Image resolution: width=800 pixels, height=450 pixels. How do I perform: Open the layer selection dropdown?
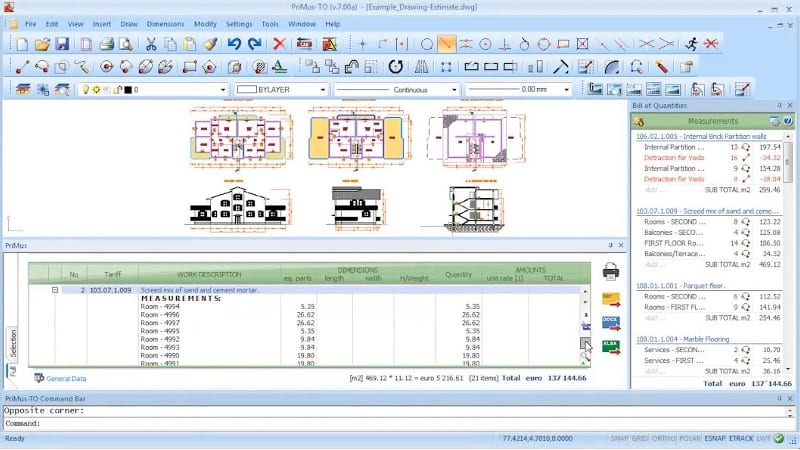coord(223,90)
